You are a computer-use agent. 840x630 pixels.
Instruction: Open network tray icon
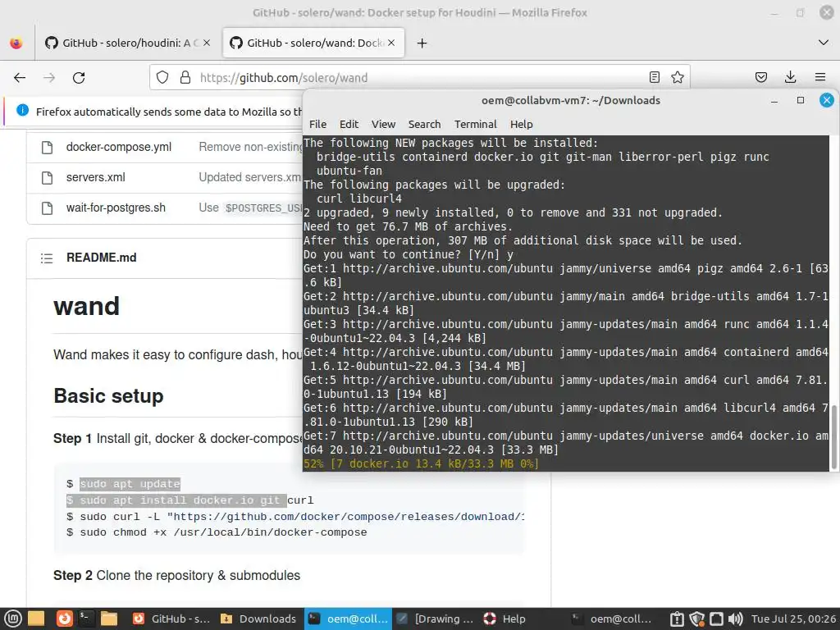click(x=716, y=619)
